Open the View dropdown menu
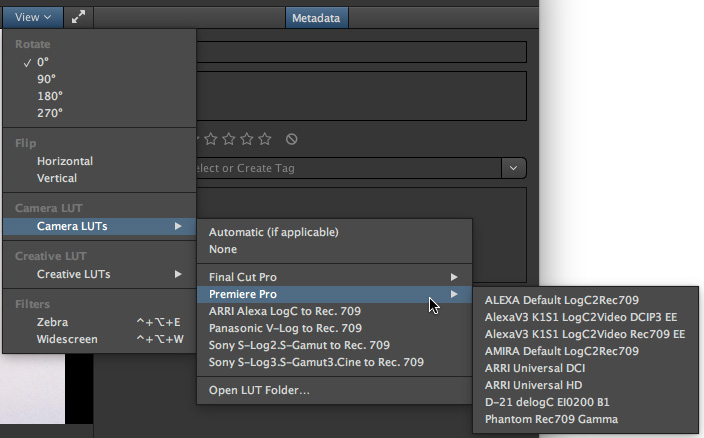The height and width of the screenshot is (438, 704). pyautogui.click(x=33, y=18)
